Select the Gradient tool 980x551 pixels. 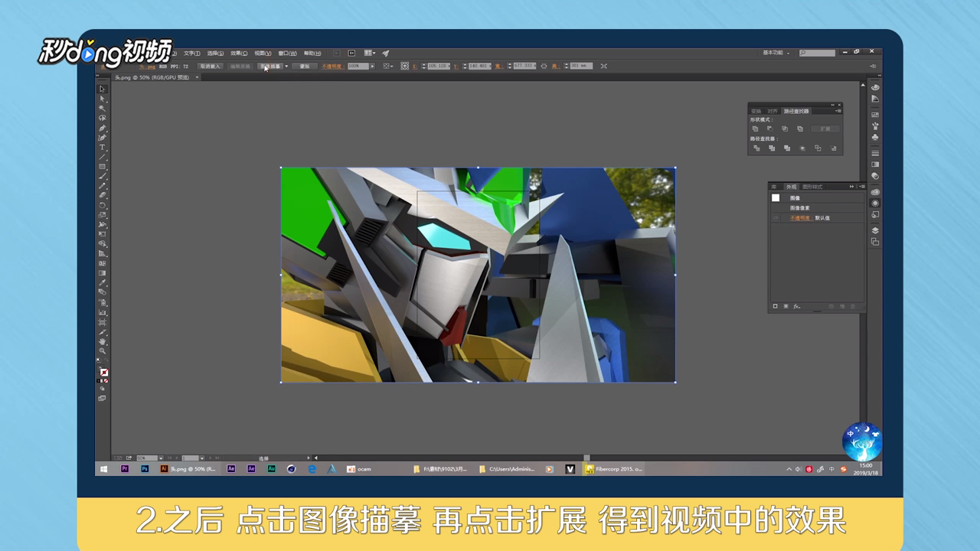click(x=103, y=273)
